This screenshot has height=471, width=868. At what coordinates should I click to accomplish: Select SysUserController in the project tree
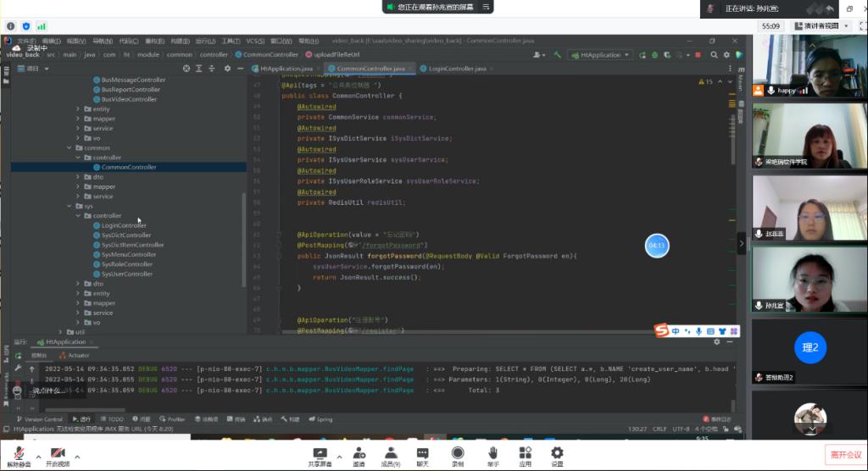coord(126,274)
